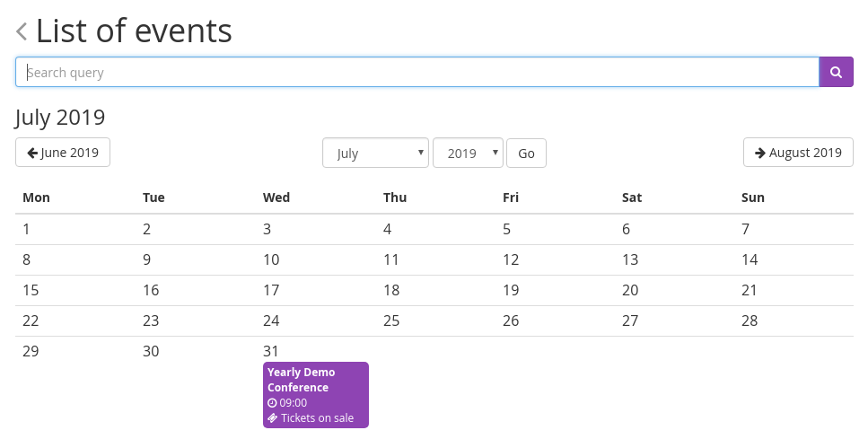Image resolution: width=868 pixels, height=439 pixels.
Task: Click the Wed column header
Action: click(x=276, y=198)
